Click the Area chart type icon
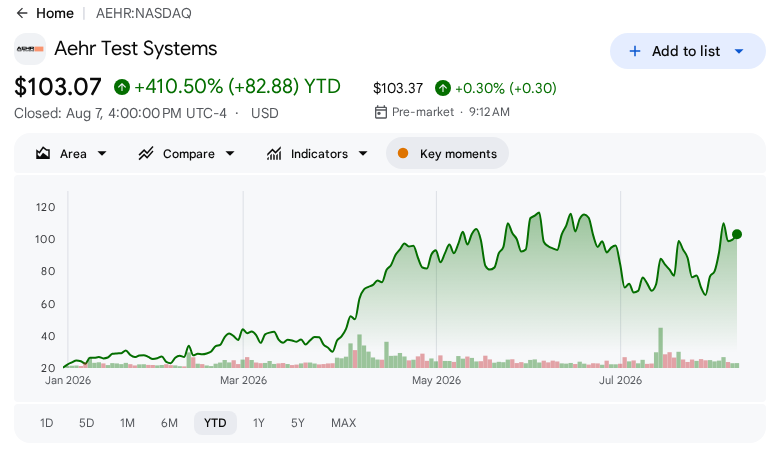The height and width of the screenshot is (455, 780). point(43,154)
